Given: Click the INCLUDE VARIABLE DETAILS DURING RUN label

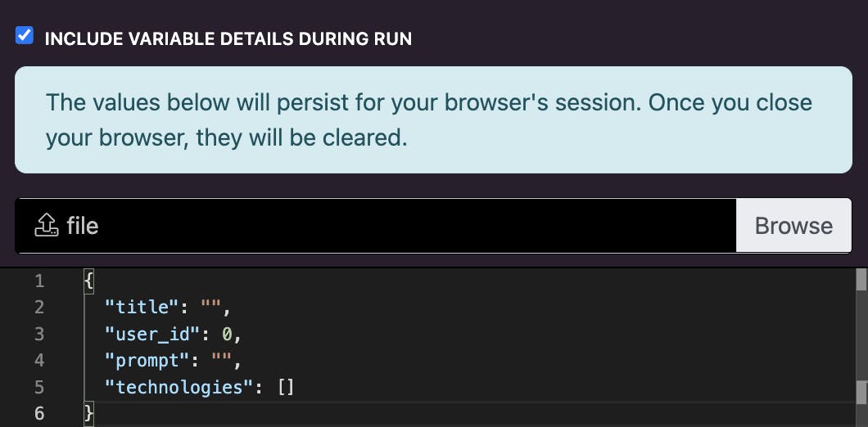Looking at the screenshot, I should click(228, 38).
